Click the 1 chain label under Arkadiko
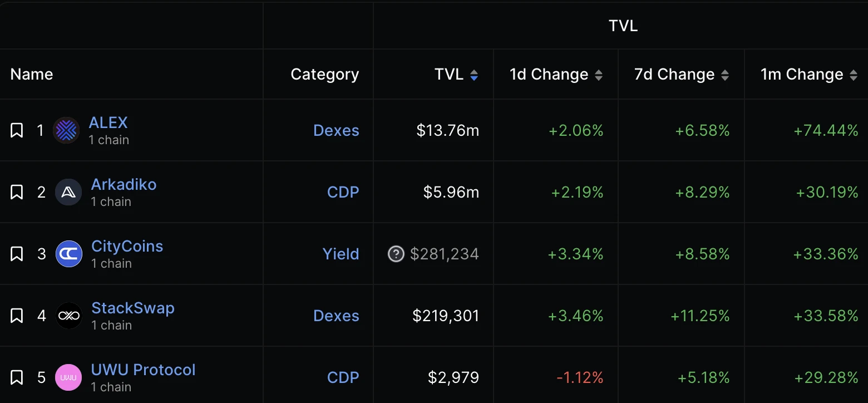 (x=111, y=202)
